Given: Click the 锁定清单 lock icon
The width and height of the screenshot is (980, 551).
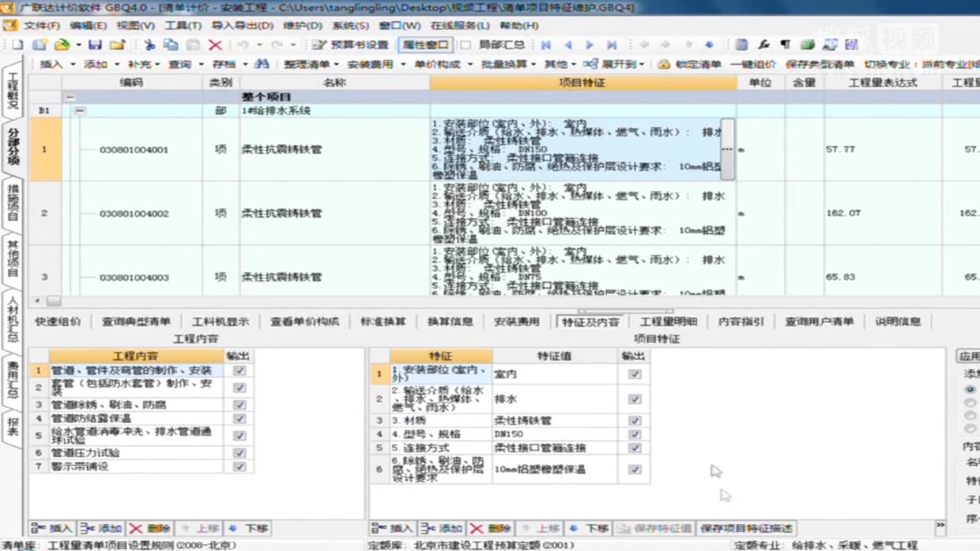Looking at the screenshot, I should (664, 64).
